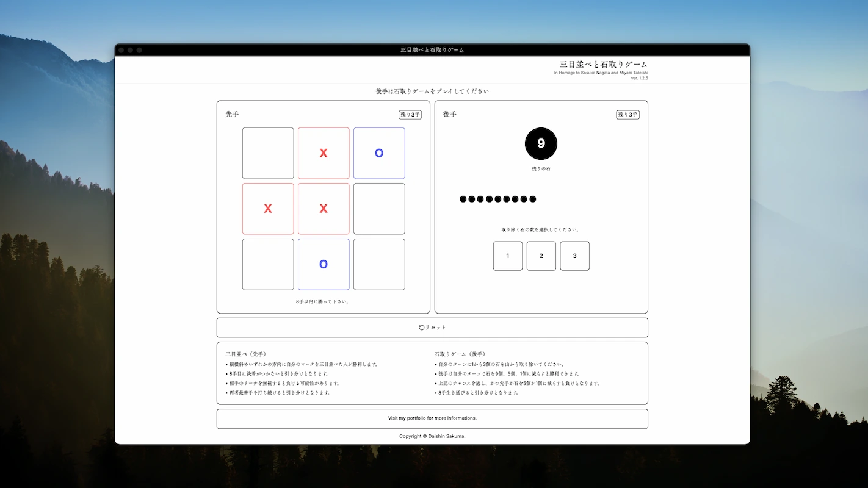868x488 pixels.
Task: Remove 3 stones by pressing button 3
Action: tap(574, 256)
